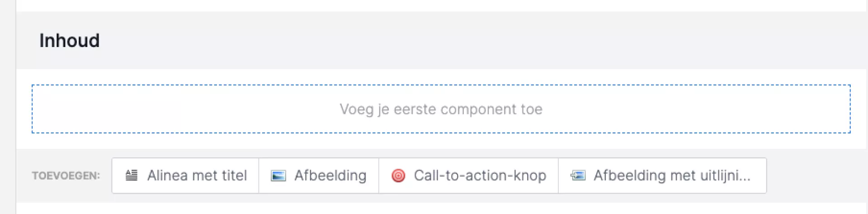Viewport: 868px width, 214px height.
Task: Add an Alinea met titel component
Action: 185,176
